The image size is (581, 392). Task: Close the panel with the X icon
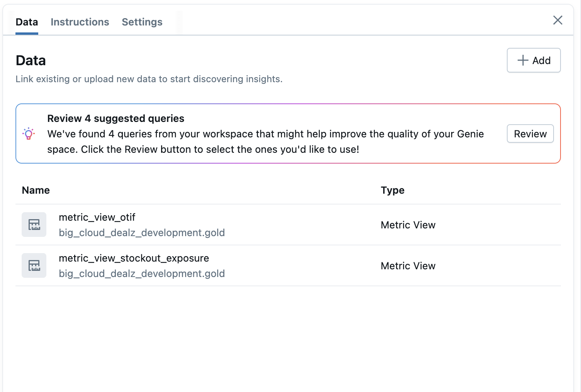click(557, 20)
